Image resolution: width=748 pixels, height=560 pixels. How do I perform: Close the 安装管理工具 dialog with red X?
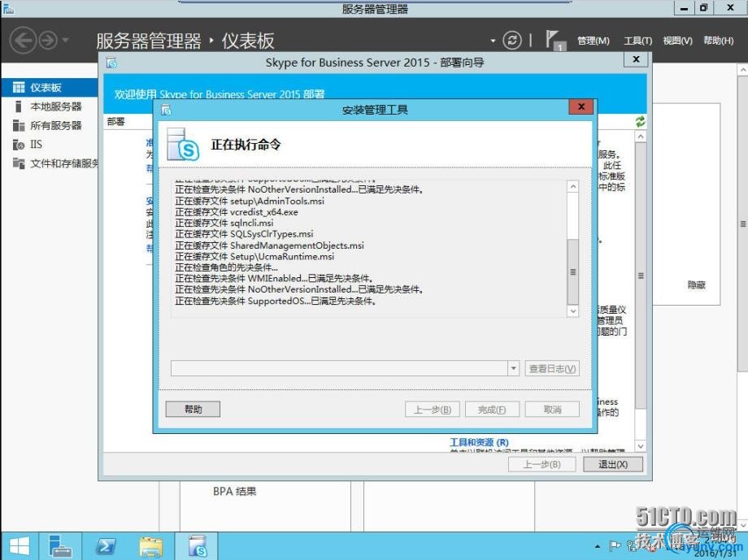pos(581,106)
